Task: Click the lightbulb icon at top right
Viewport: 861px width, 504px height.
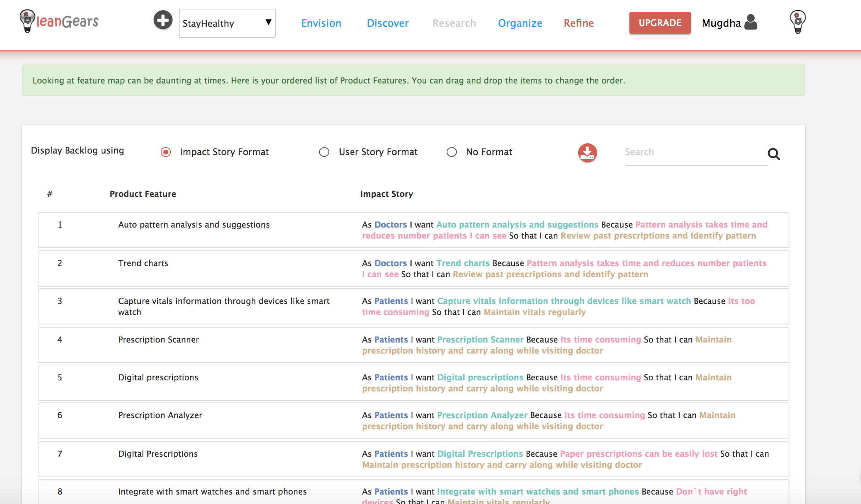Action: 798,22
